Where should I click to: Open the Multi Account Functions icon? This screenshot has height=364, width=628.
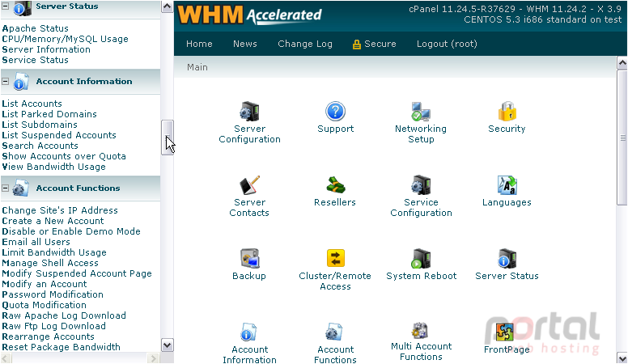(x=420, y=330)
